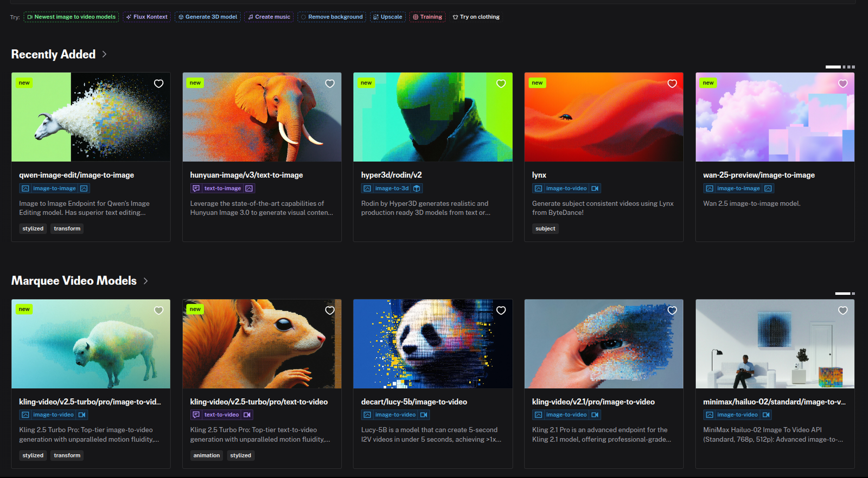This screenshot has height=478, width=868.
Task: Select the Flux Kontext suggestion chip
Action: tap(147, 17)
